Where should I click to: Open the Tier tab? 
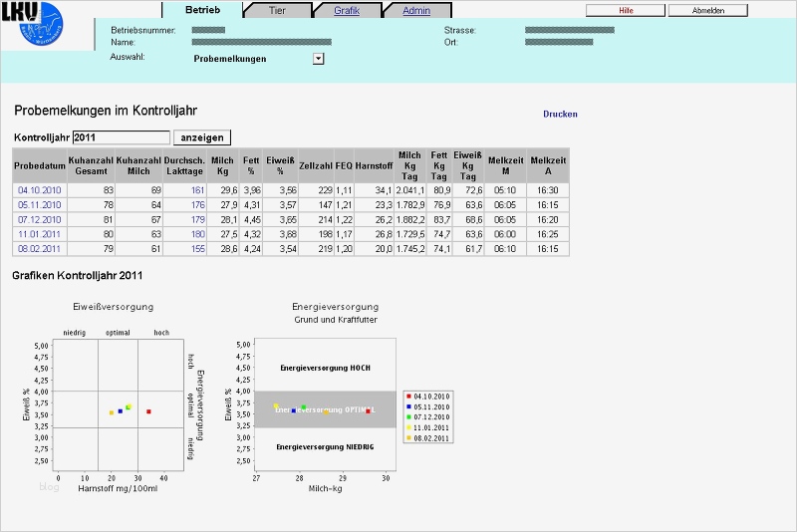[x=277, y=10]
